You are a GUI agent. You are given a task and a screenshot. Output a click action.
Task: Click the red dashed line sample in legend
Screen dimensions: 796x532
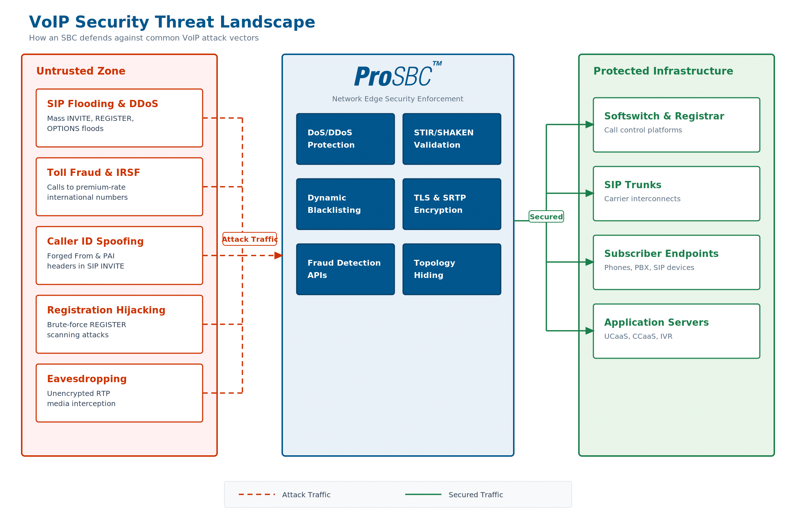[x=257, y=494]
